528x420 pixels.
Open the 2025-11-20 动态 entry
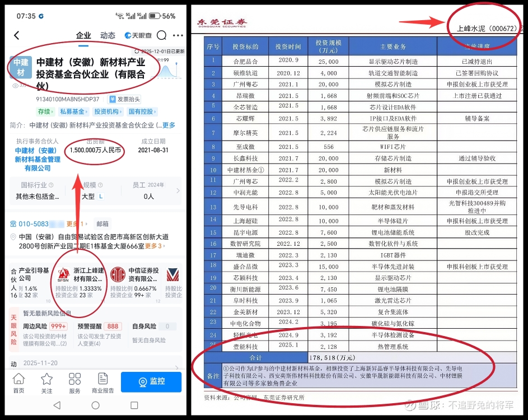95,363
